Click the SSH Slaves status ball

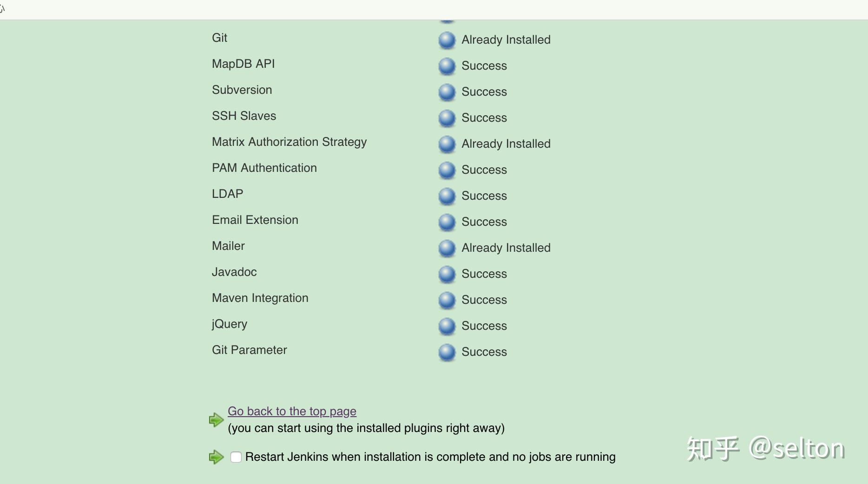[x=447, y=118]
